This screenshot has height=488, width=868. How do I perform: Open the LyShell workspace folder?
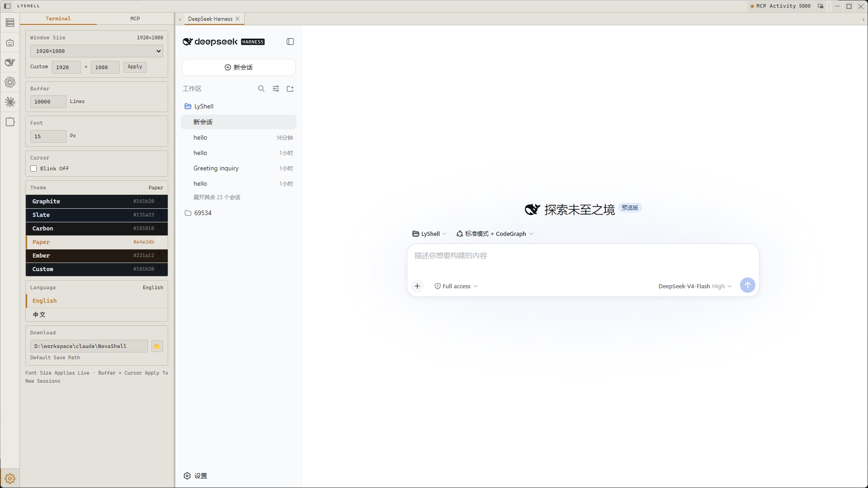[x=239, y=106]
